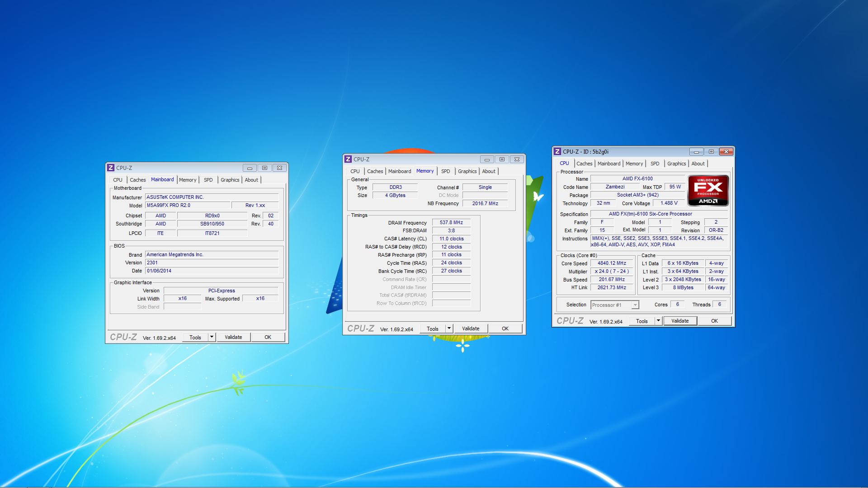Image resolution: width=868 pixels, height=488 pixels.
Task: Click Validate button in Mainboard window
Action: (233, 337)
